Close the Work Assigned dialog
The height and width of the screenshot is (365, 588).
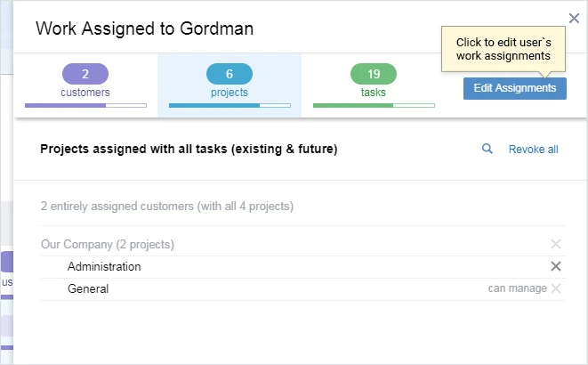point(574,17)
